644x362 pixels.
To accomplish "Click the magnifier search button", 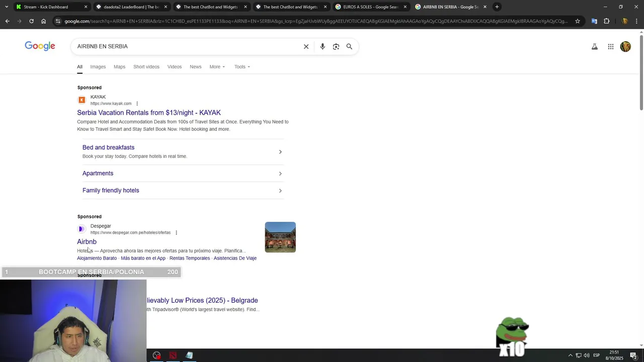I will 349,46.
